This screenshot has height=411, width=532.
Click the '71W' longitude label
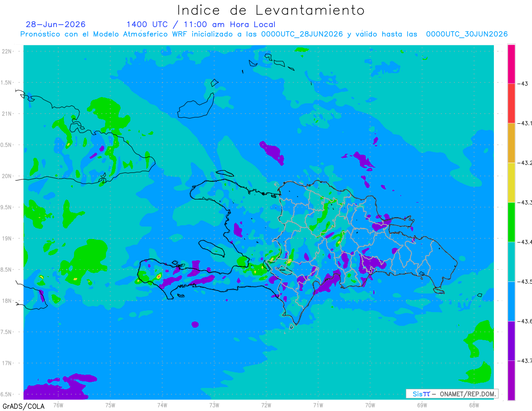[318, 405]
